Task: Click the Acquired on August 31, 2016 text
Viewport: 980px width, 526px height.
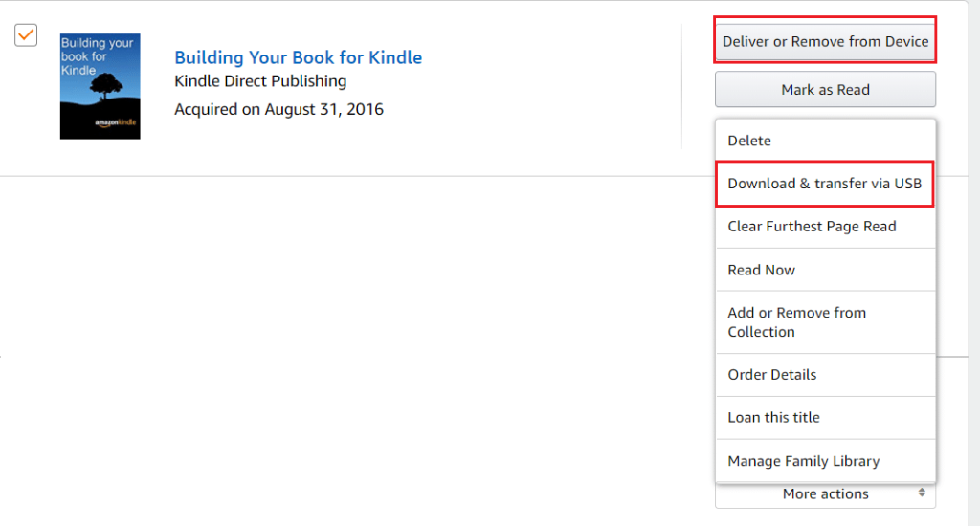Action: coord(278,109)
